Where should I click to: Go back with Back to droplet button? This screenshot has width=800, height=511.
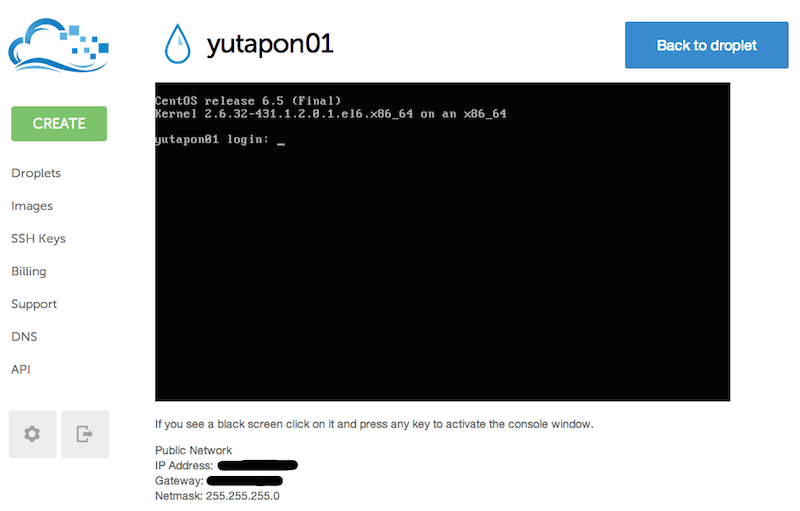[x=707, y=45]
